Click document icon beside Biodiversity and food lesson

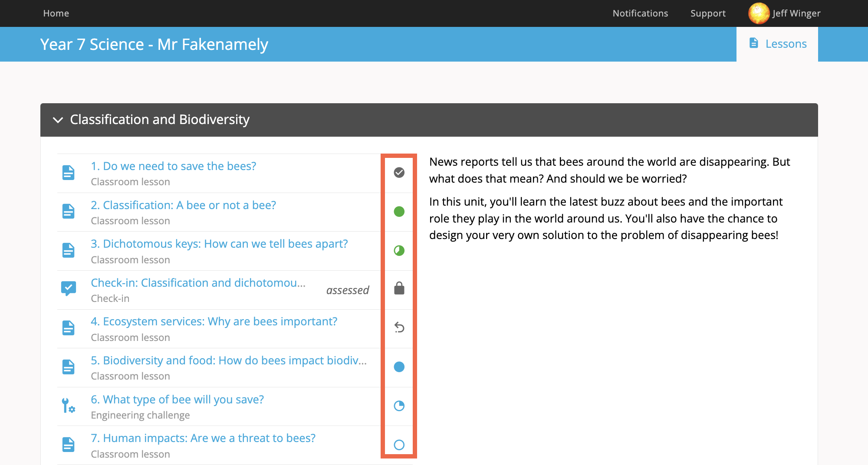[68, 367]
